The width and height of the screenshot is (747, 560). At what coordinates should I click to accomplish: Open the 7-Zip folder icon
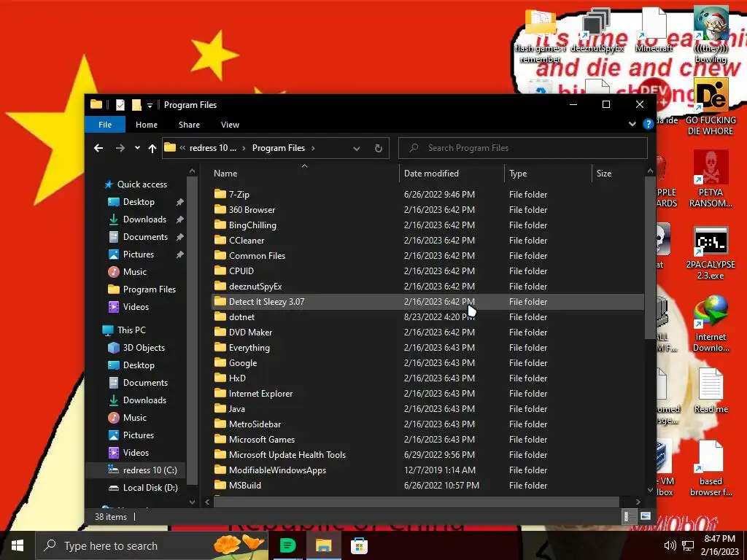pos(220,194)
